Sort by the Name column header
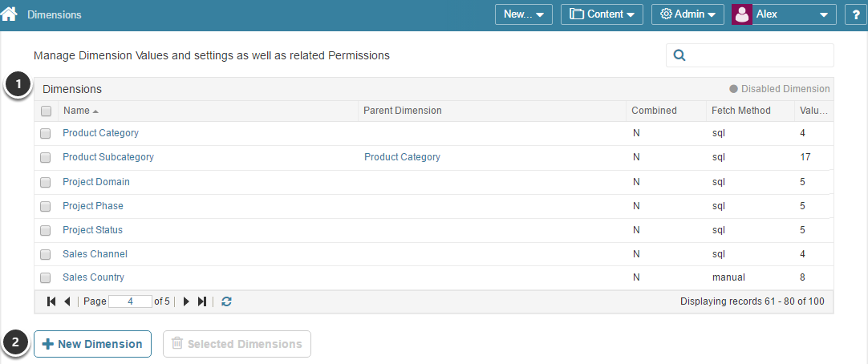This screenshot has width=868, height=364. tap(77, 111)
